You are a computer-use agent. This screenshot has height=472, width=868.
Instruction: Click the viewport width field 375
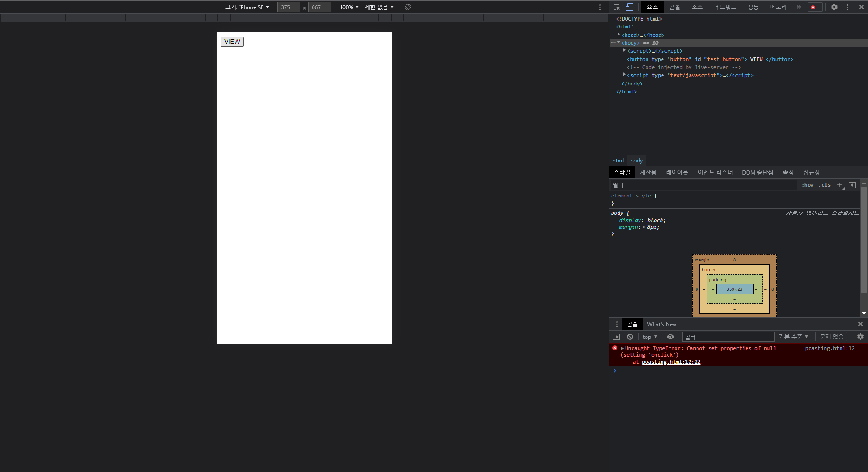tap(289, 7)
